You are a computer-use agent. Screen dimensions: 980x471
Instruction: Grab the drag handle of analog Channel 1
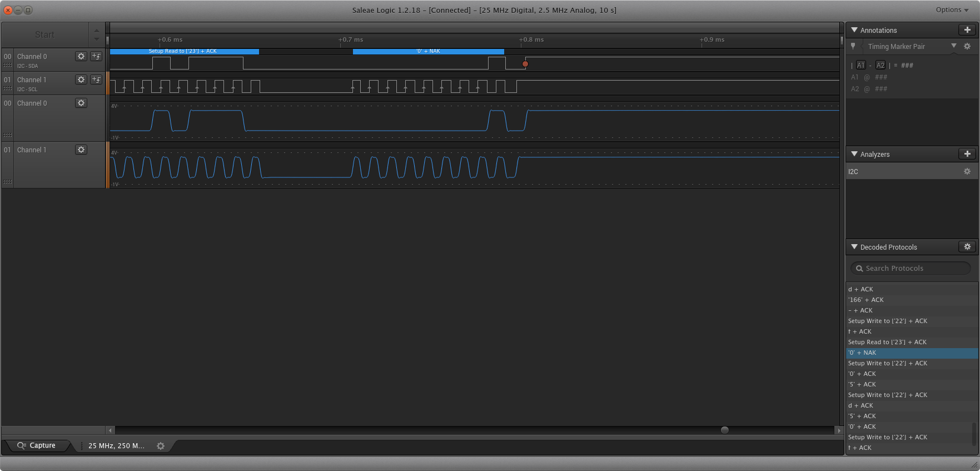pyautogui.click(x=8, y=182)
